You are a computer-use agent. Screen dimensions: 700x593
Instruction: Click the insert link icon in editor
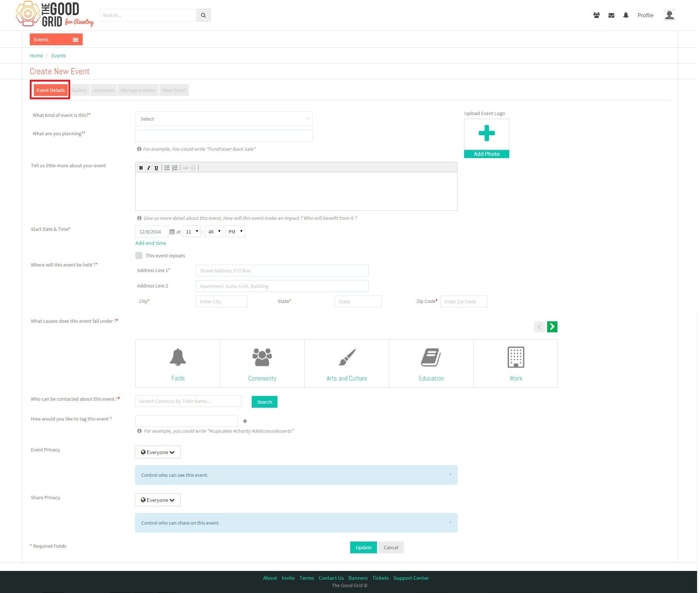click(186, 168)
